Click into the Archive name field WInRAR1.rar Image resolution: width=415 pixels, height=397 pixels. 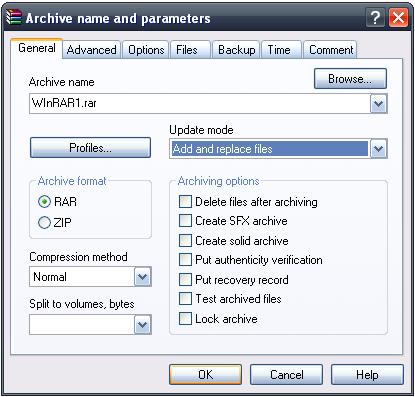coord(200,103)
